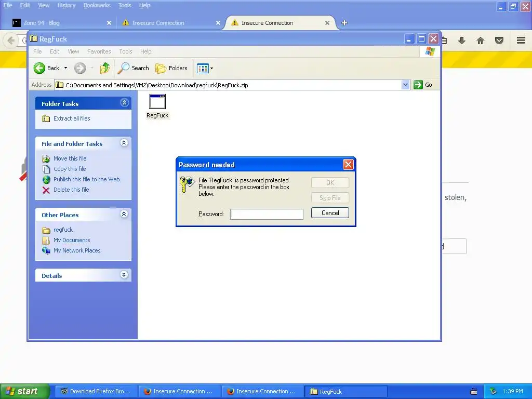
Task: Click Firefox Pocket icon
Action: 499,41
